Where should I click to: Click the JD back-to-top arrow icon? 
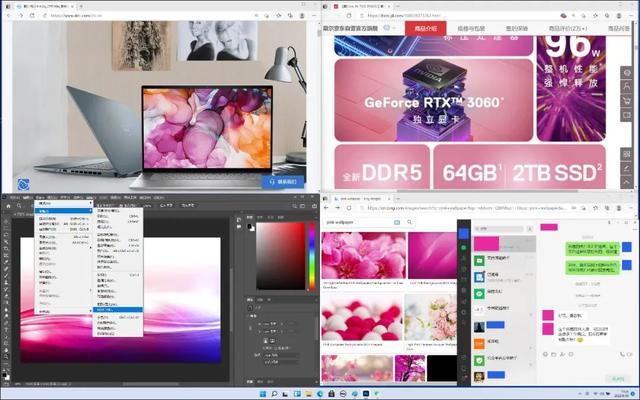627,182
